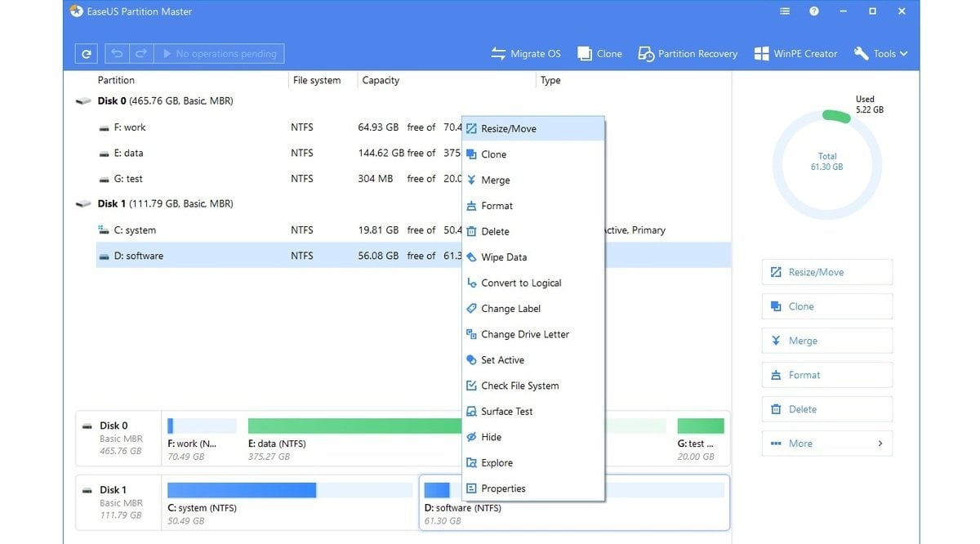This screenshot has height=544, width=980.
Task: Choose Resize/Move in context menu
Action: (x=533, y=129)
